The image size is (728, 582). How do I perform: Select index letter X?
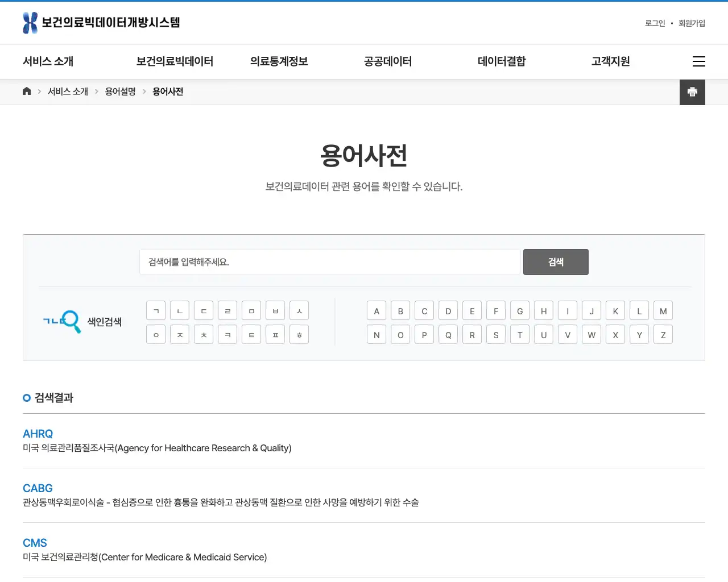pyautogui.click(x=615, y=335)
